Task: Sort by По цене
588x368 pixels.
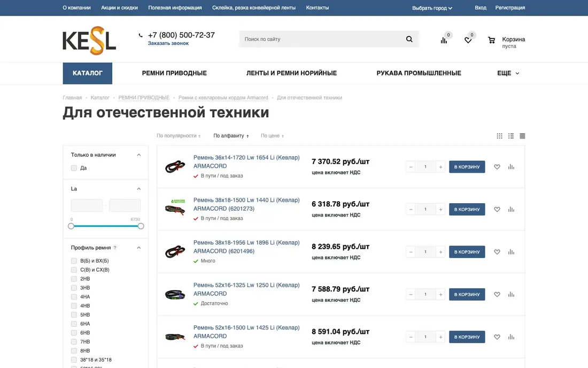Action: [x=272, y=136]
